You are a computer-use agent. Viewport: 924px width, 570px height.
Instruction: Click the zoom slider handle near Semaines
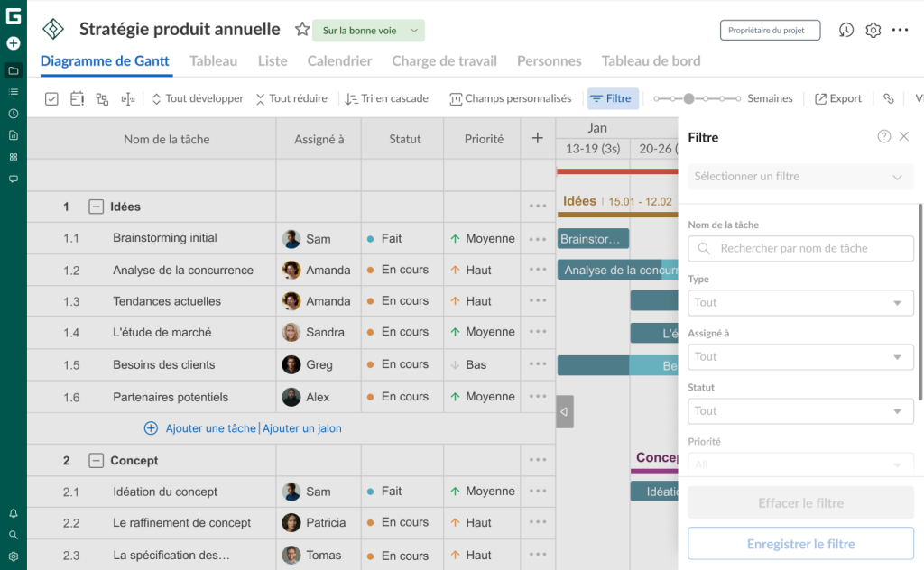(x=688, y=99)
